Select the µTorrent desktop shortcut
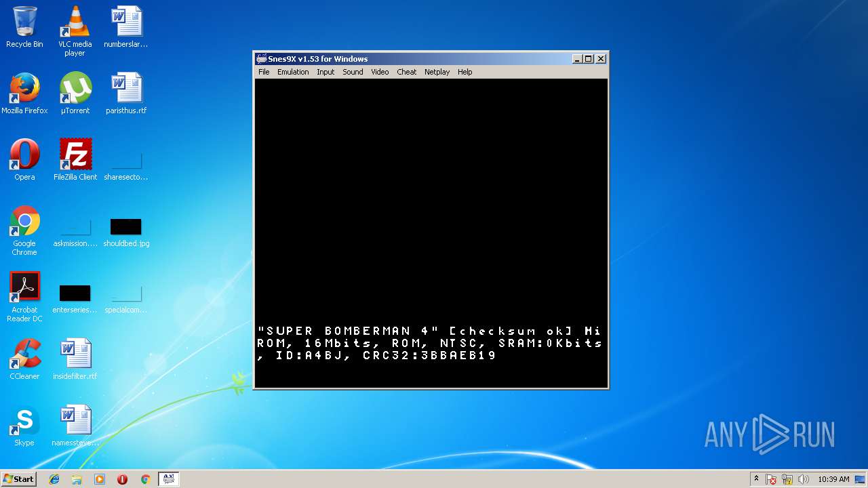 coord(75,94)
